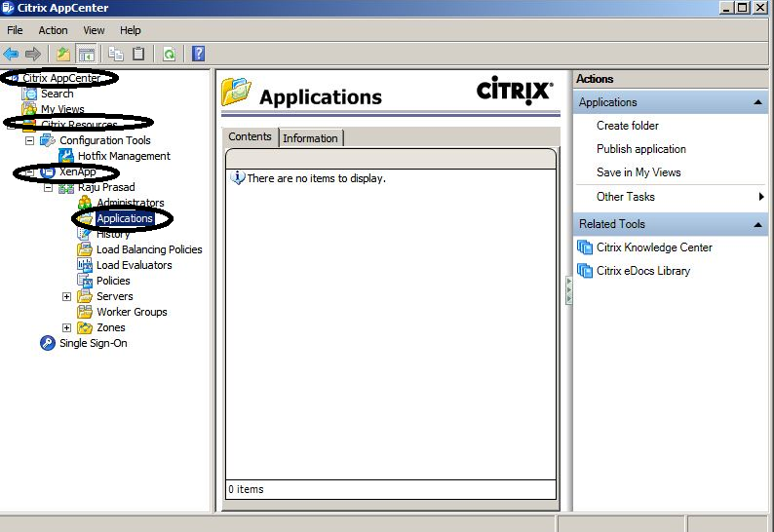Click the Load Evaluators icon
Screen dimensions: 774x532
[85, 265]
